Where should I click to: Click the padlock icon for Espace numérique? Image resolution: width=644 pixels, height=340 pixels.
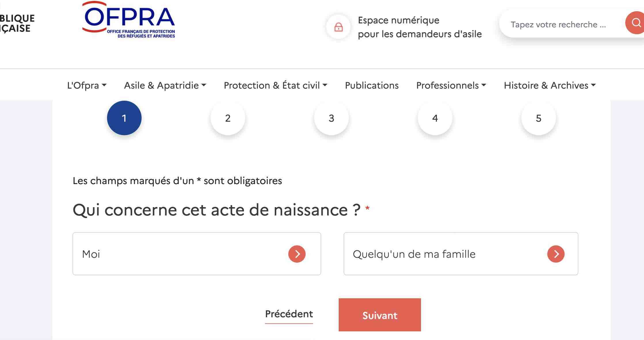(x=338, y=27)
